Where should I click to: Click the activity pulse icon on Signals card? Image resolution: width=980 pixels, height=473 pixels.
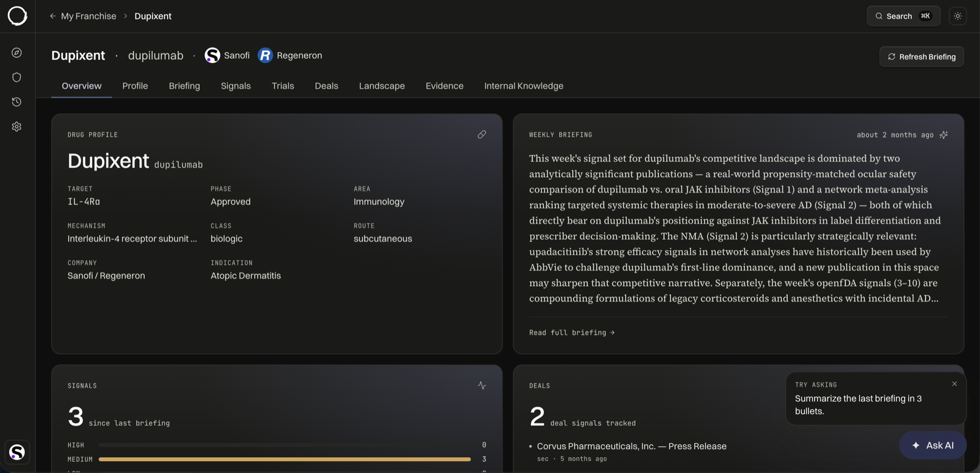[482, 385]
